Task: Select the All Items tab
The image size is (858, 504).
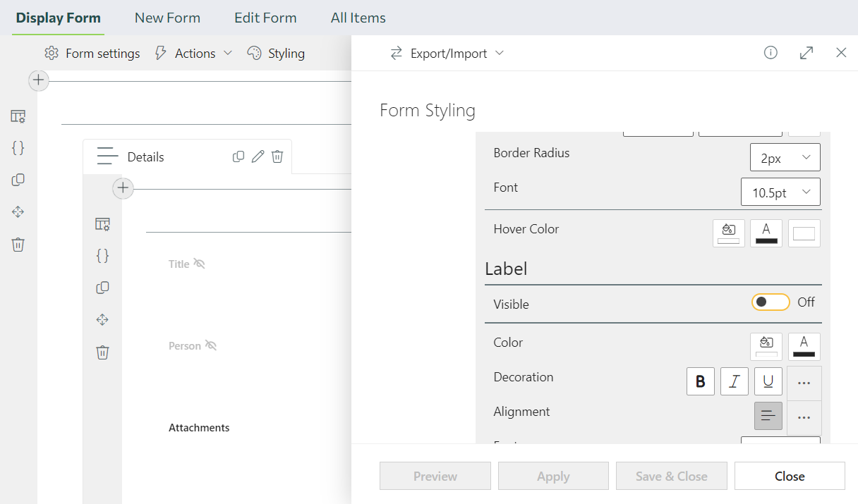Action: click(358, 18)
